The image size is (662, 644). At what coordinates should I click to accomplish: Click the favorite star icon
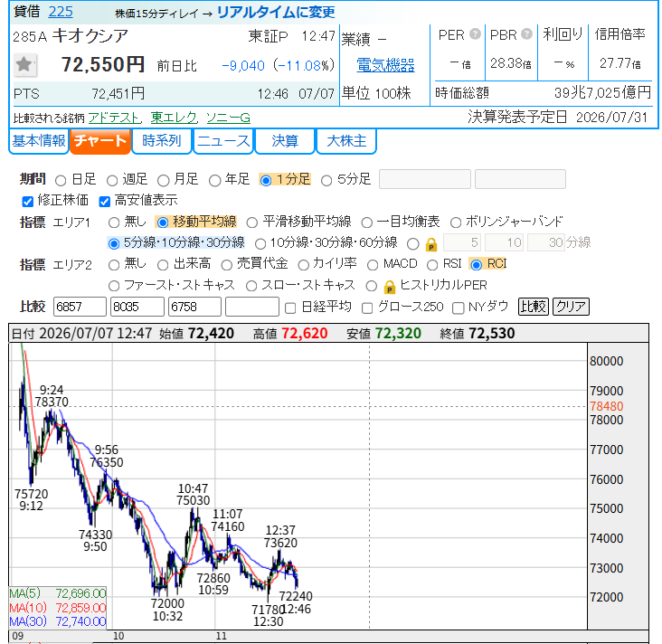(x=25, y=65)
